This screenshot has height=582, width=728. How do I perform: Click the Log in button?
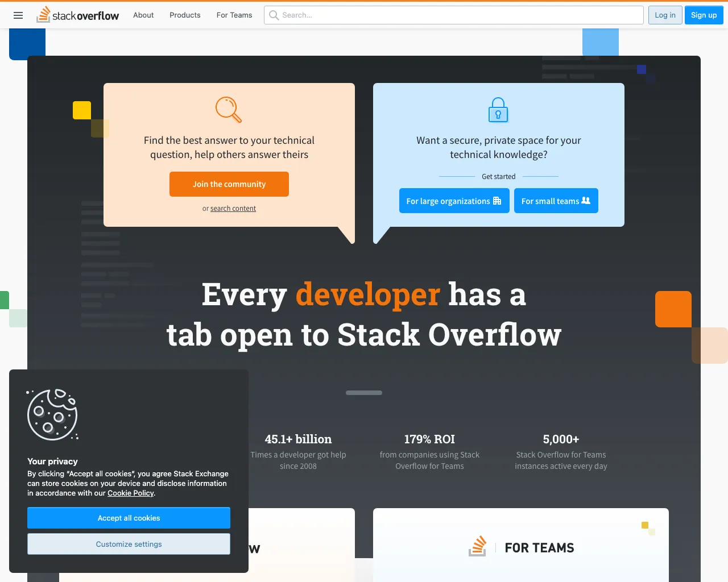point(665,15)
